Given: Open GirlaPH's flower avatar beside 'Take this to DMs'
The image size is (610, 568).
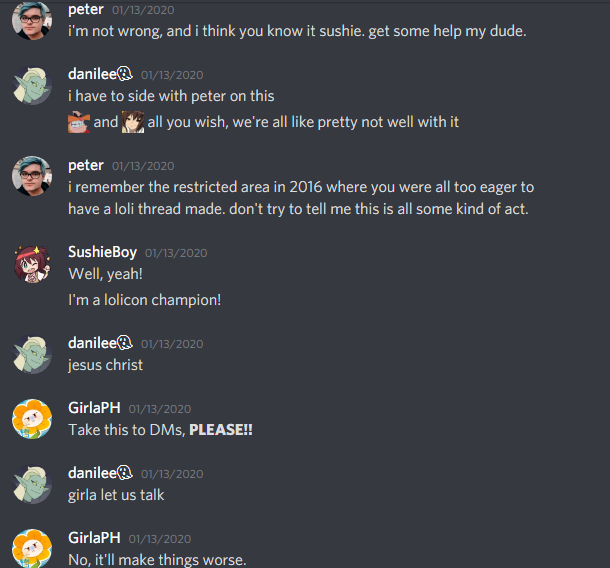Looking at the screenshot, I should tap(32, 419).
